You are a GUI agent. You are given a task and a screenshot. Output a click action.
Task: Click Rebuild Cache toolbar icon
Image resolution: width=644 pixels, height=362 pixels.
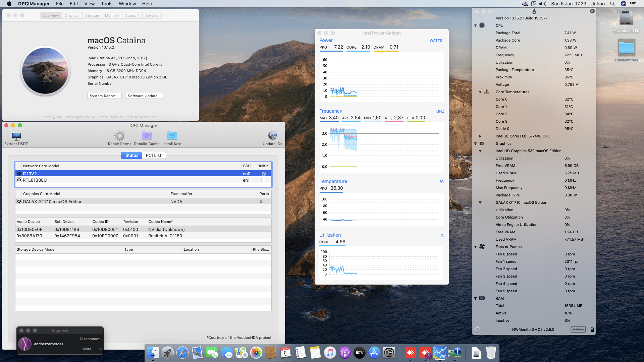coord(147,136)
